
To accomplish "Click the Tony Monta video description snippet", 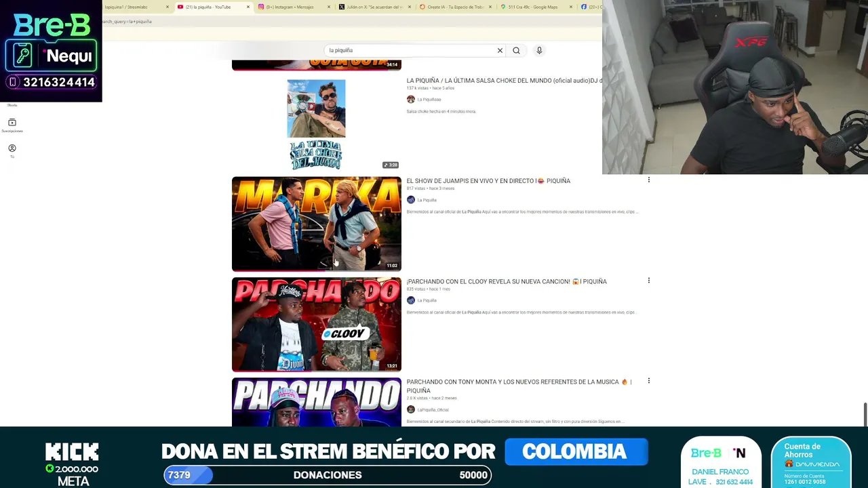I will pyautogui.click(x=515, y=422).
